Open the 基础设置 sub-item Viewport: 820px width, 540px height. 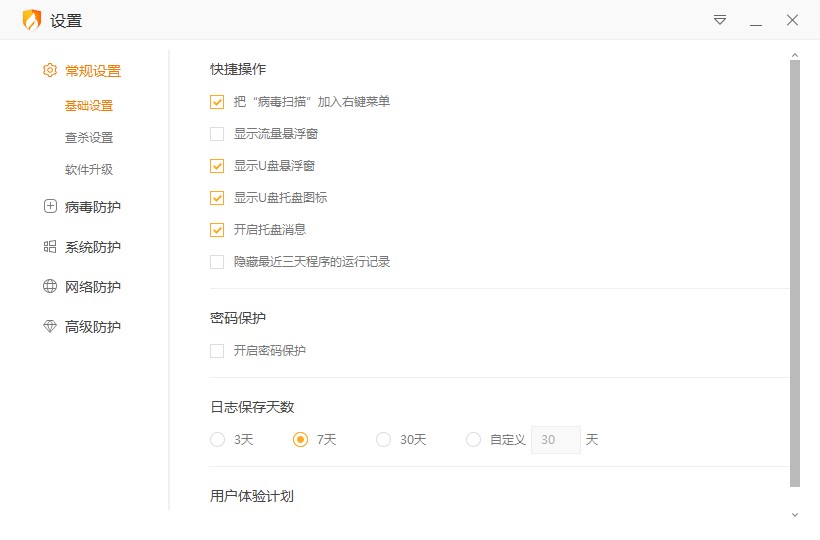coord(89,106)
